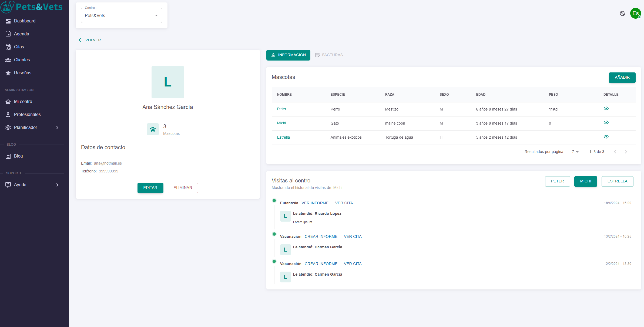Go to Citas in the sidebar

tap(19, 47)
